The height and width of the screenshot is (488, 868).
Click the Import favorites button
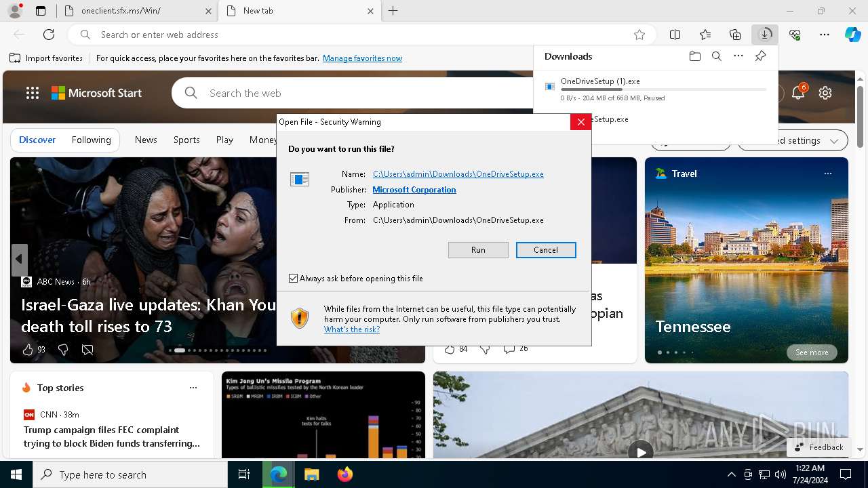[x=46, y=58]
